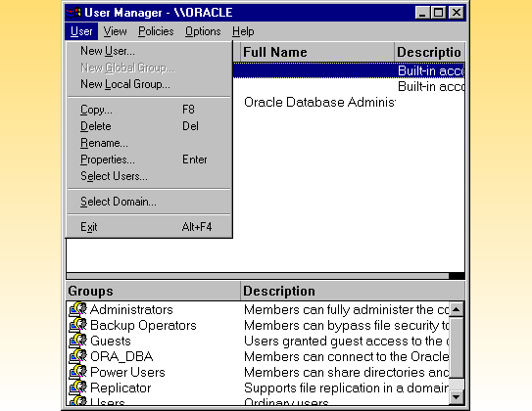
Task: Click 'Supports file replication' description
Action: coord(347,388)
